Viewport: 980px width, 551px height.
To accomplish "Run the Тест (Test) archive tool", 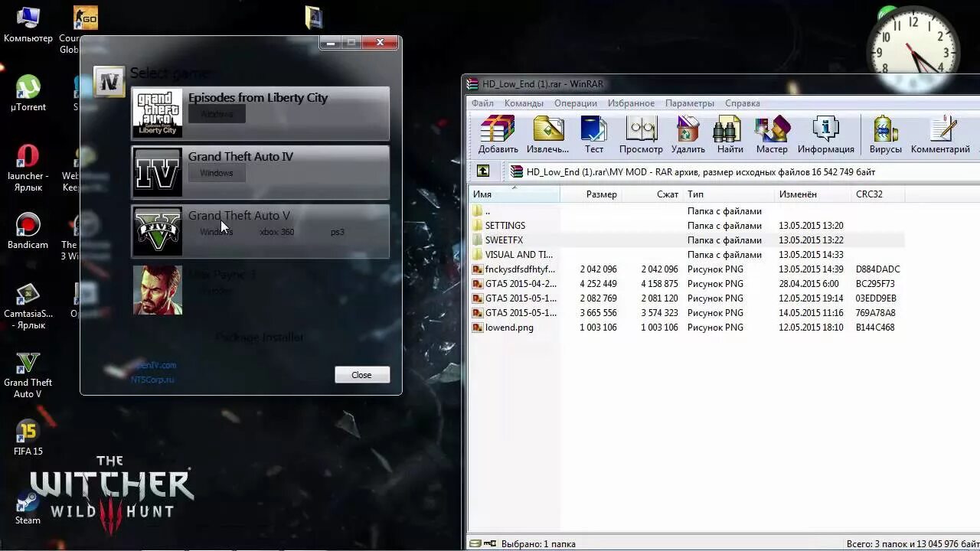I will tap(594, 134).
